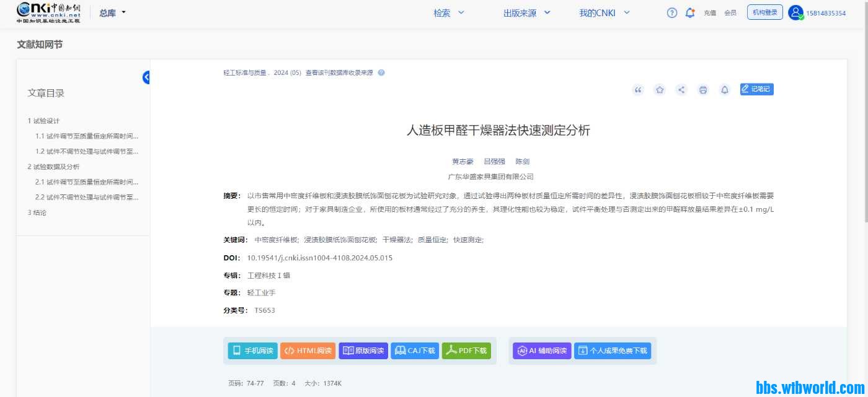
Task: Click the notification bell in the top bar
Action: (x=690, y=12)
